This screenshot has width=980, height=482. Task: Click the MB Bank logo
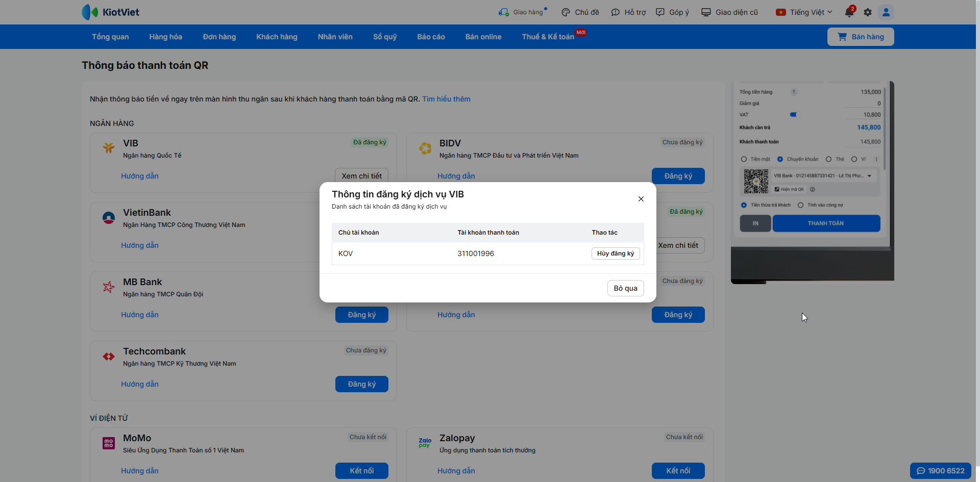pos(109,287)
